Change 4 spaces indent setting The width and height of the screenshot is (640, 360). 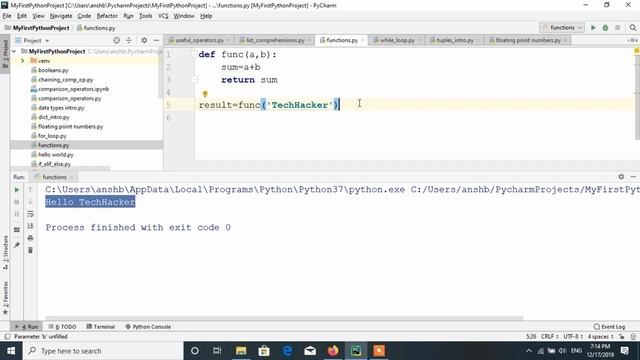[x=600, y=337]
